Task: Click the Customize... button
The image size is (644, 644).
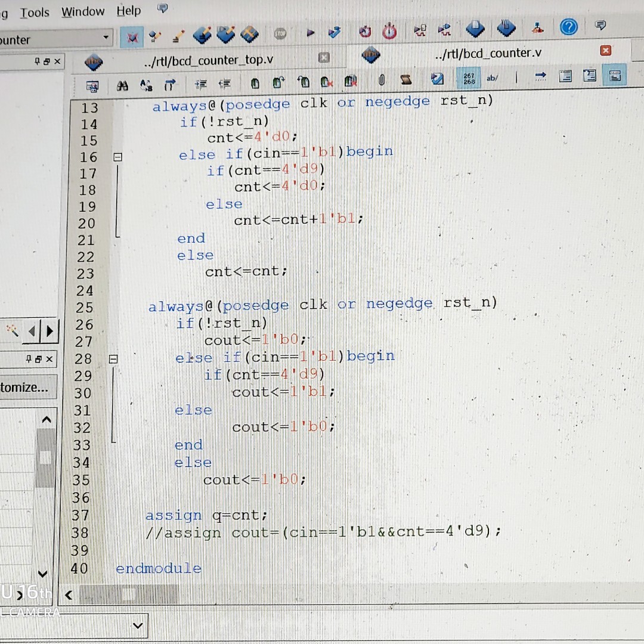Action: (x=27, y=387)
